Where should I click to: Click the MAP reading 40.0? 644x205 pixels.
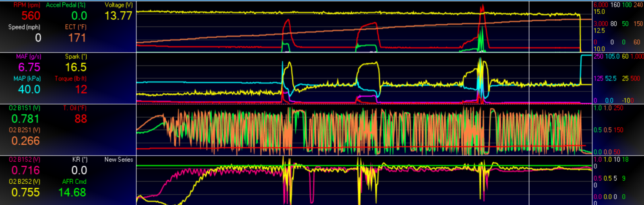(29, 89)
